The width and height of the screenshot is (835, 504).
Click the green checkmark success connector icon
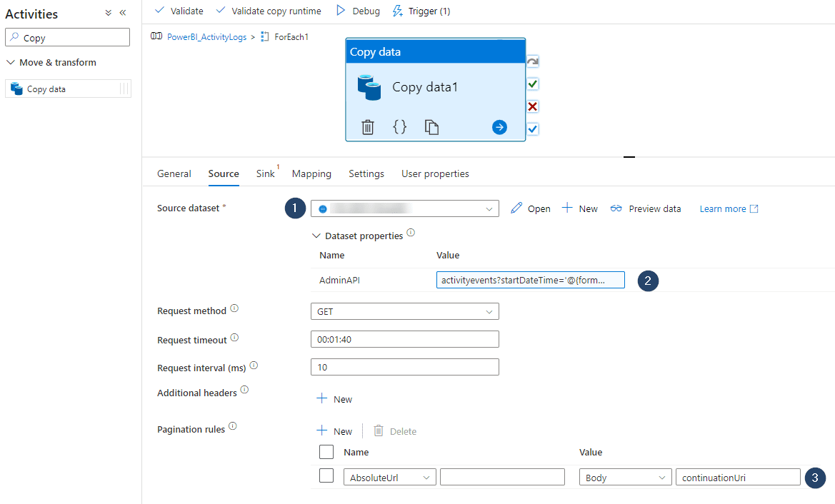(532, 84)
